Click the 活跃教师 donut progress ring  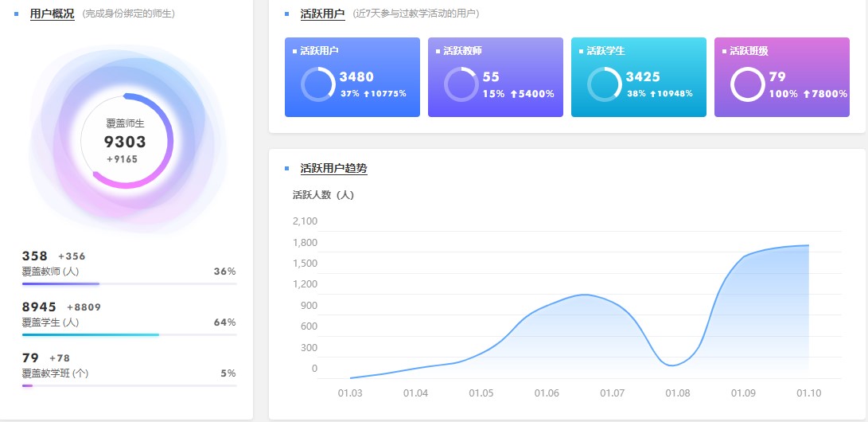pos(461,84)
